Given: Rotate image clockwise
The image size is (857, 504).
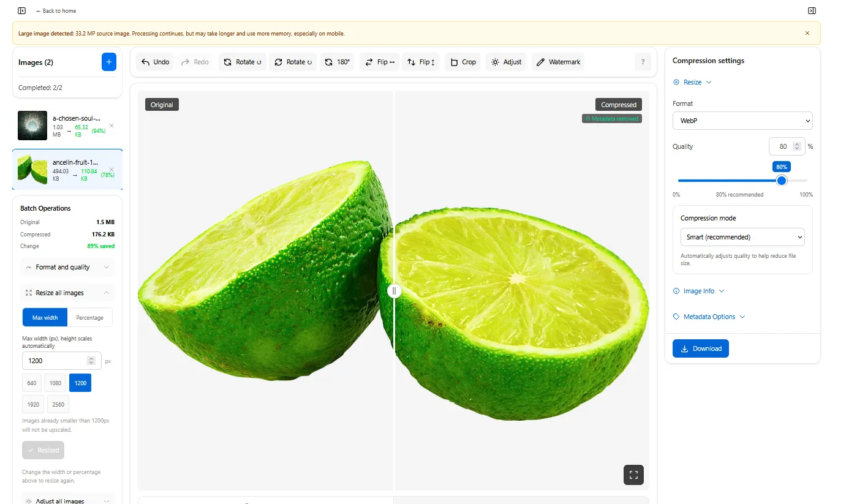Looking at the screenshot, I should 293,62.
